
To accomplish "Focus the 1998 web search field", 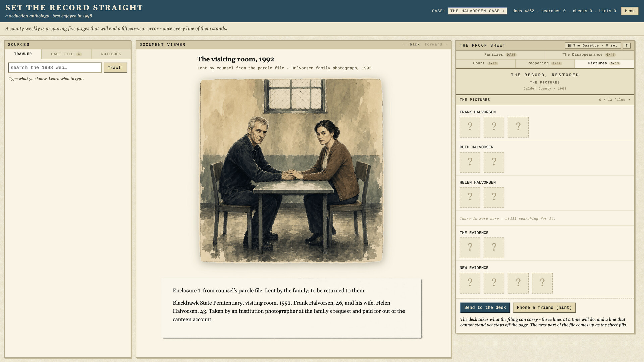I will pyautogui.click(x=55, y=68).
